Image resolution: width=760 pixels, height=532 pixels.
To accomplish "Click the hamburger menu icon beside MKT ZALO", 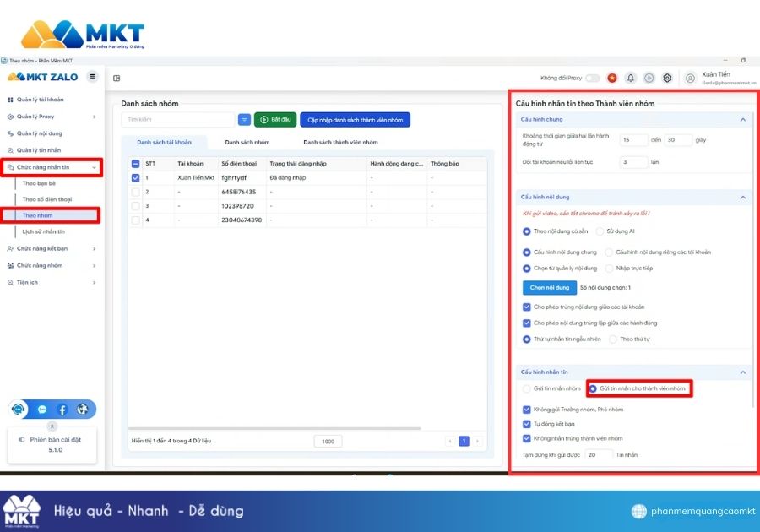I will pos(92,77).
